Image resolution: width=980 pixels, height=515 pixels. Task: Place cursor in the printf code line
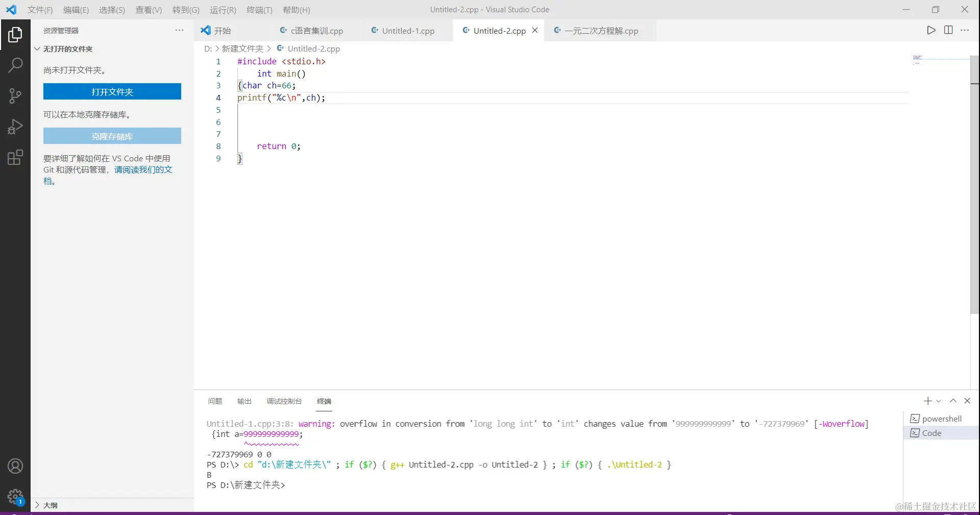click(281, 98)
